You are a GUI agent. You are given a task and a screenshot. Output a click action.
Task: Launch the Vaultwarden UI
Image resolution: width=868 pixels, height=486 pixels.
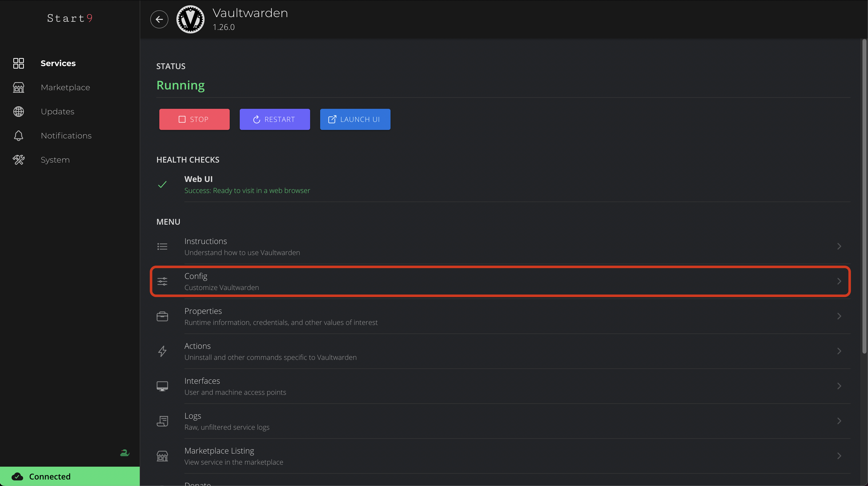tap(355, 119)
